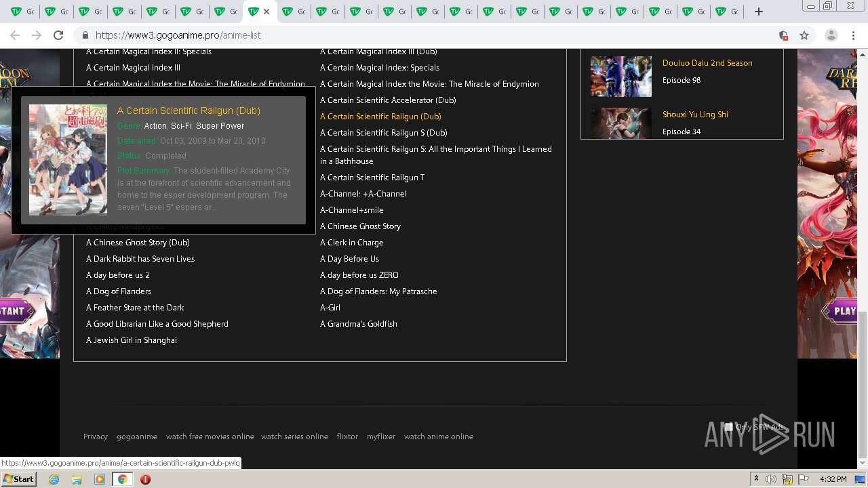868x488 pixels.
Task: Open A day before us ZERO
Action: [x=359, y=275]
